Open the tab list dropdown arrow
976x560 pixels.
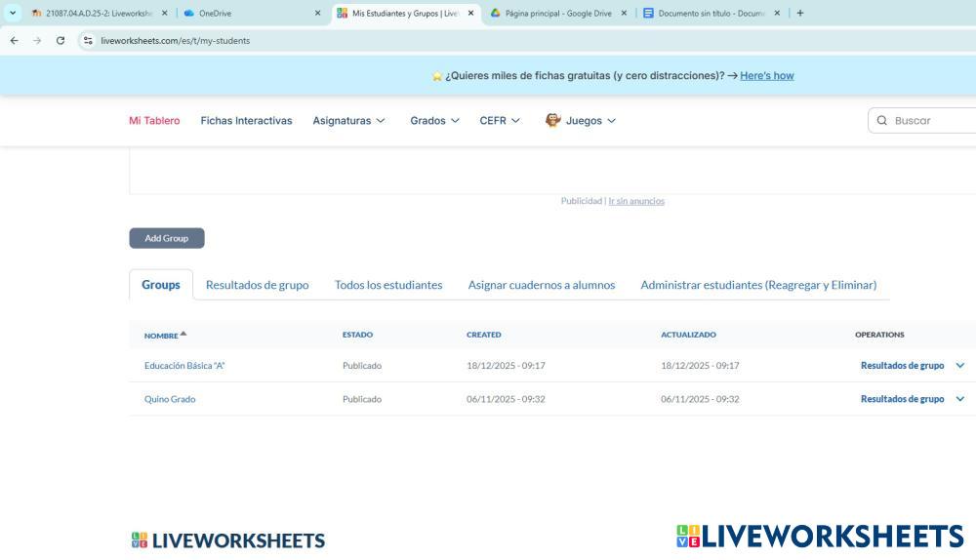(x=13, y=14)
